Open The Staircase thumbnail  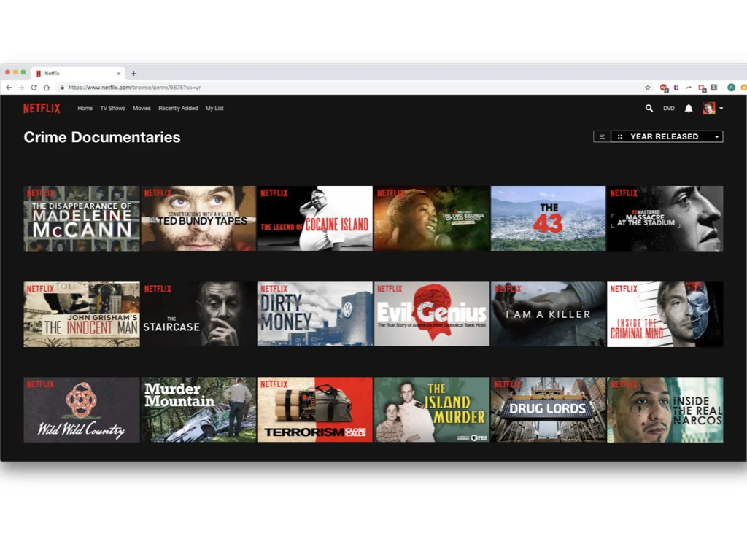point(198,314)
